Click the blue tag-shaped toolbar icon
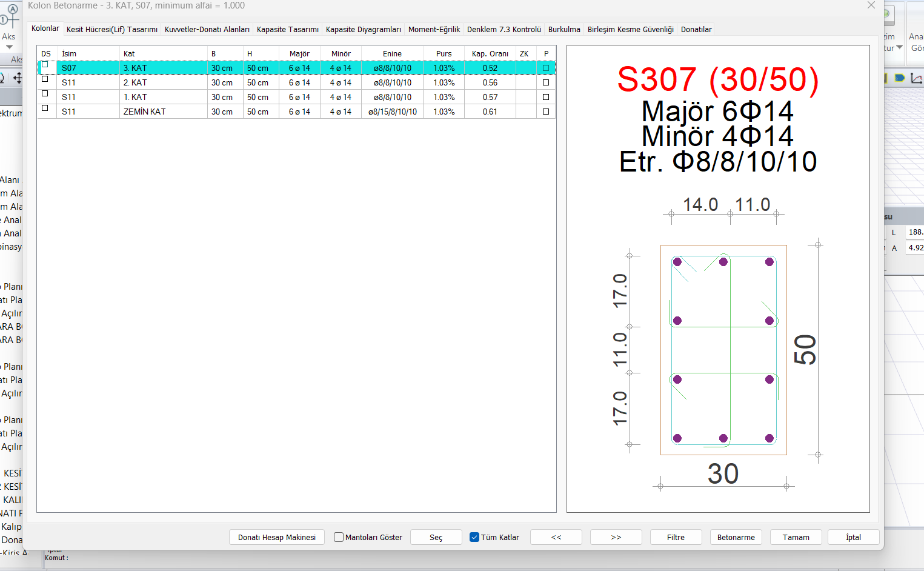The image size is (924, 571). point(900,78)
